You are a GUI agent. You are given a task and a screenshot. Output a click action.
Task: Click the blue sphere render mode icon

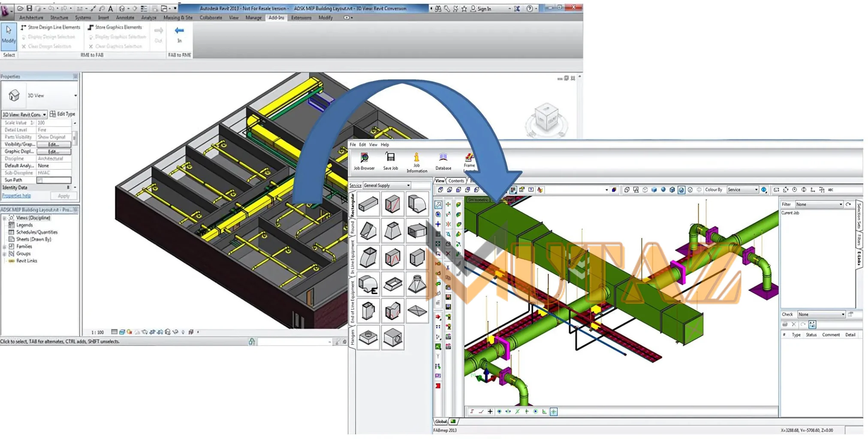[663, 190]
